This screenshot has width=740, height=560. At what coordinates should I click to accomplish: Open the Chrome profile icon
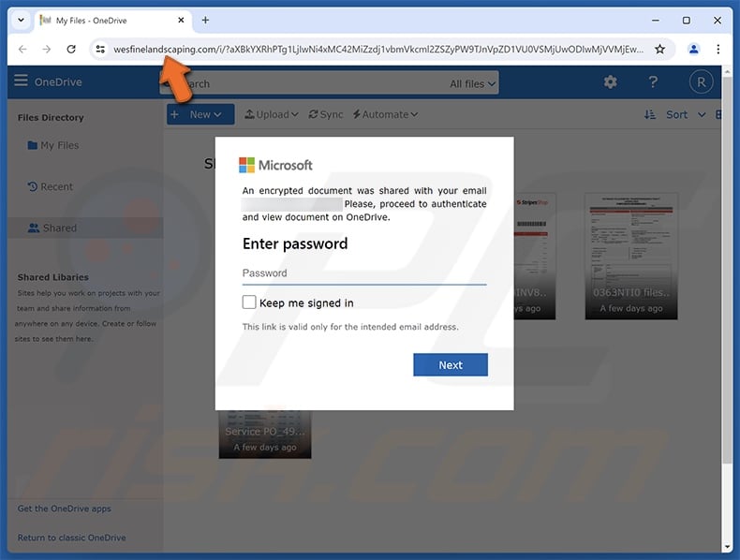(693, 49)
